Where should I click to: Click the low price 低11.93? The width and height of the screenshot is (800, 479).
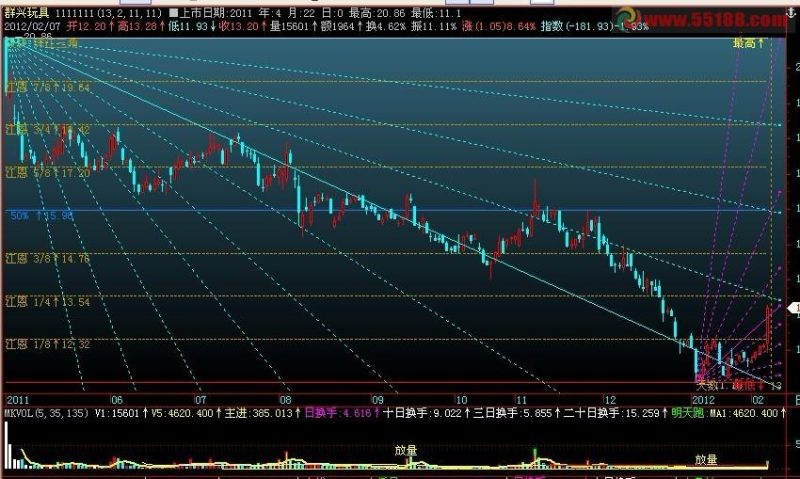[187, 26]
